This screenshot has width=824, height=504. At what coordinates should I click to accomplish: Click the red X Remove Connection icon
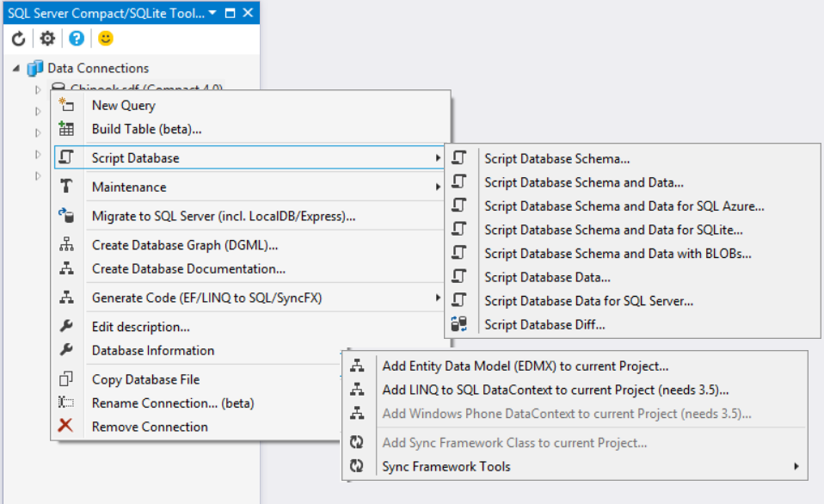tap(65, 426)
